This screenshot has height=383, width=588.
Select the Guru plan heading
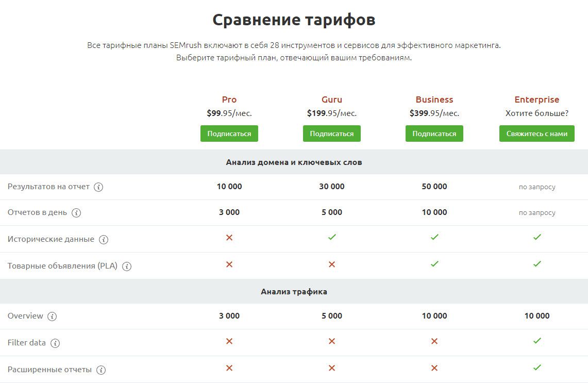point(332,99)
